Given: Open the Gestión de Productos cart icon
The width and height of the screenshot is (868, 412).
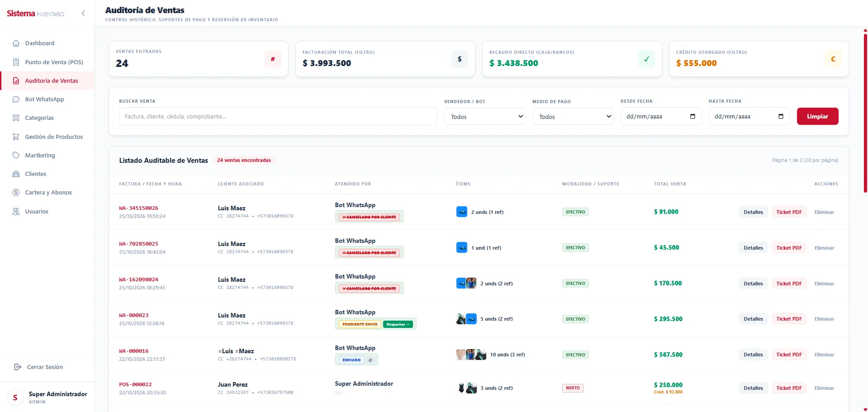Looking at the screenshot, I should (x=16, y=137).
